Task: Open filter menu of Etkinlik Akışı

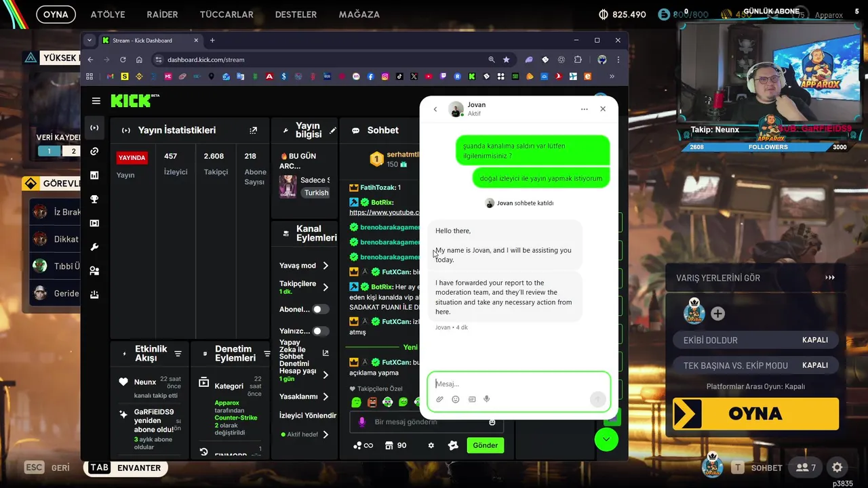Action: click(x=178, y=354)
